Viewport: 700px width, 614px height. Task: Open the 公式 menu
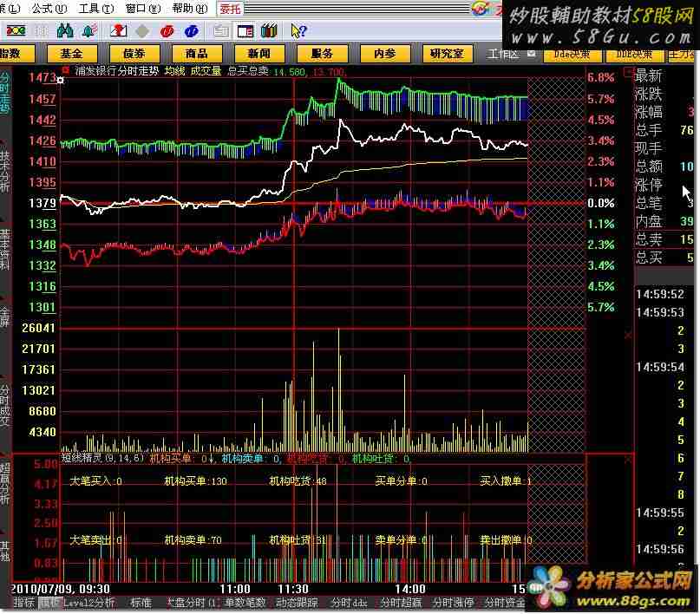point(49,8)
